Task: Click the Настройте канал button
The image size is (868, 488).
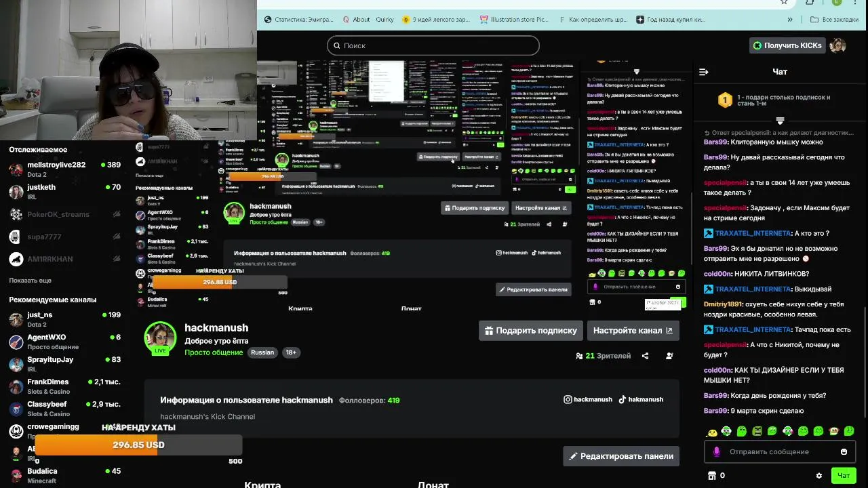Action: 633,331
